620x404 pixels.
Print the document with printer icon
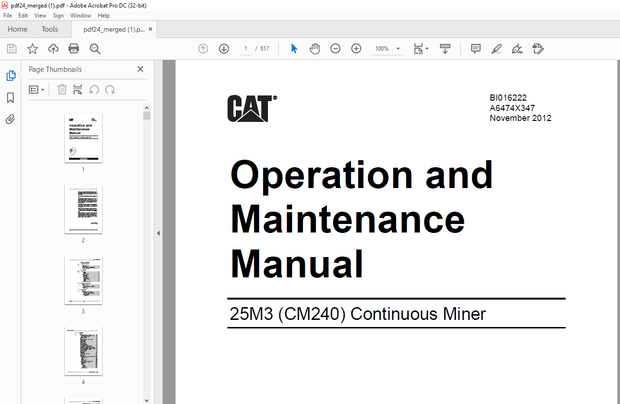74,49
